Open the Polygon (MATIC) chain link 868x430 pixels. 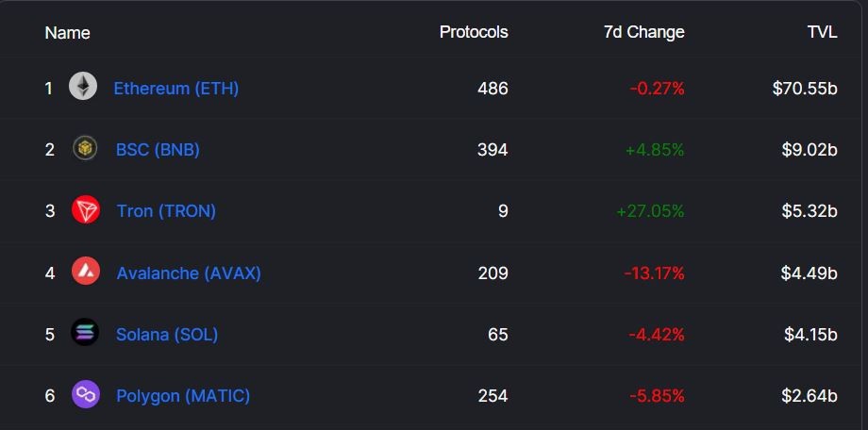click(x=183, y=396)
